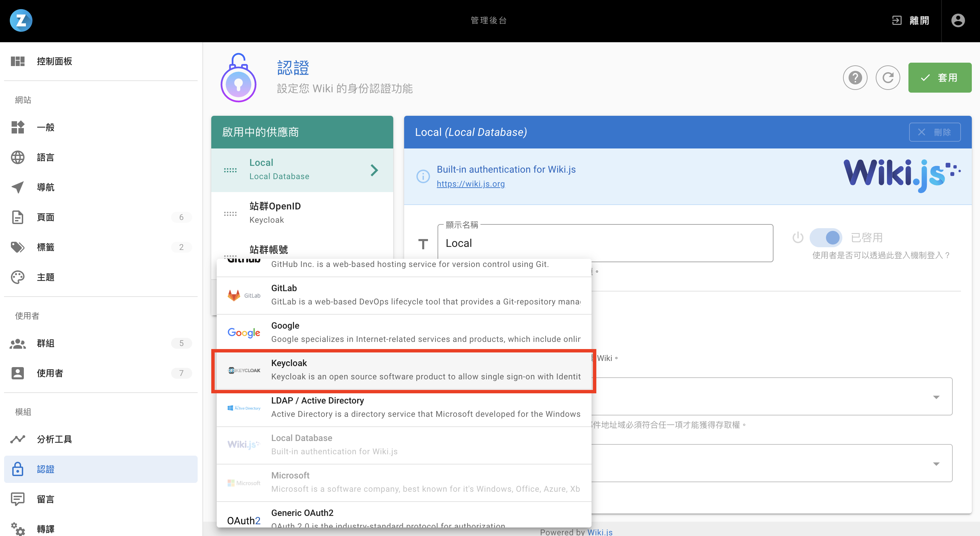Click the drag handle of 站群OpenID provider
This screenshot has width=980, height=536.
point(230,214)
